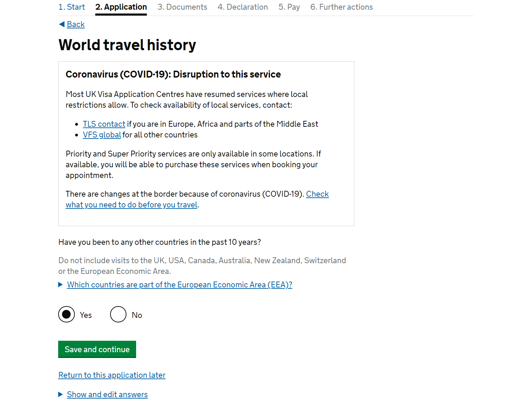
Task: Click the Coronavirus disruption notice heading
Action: pos(173,74)
